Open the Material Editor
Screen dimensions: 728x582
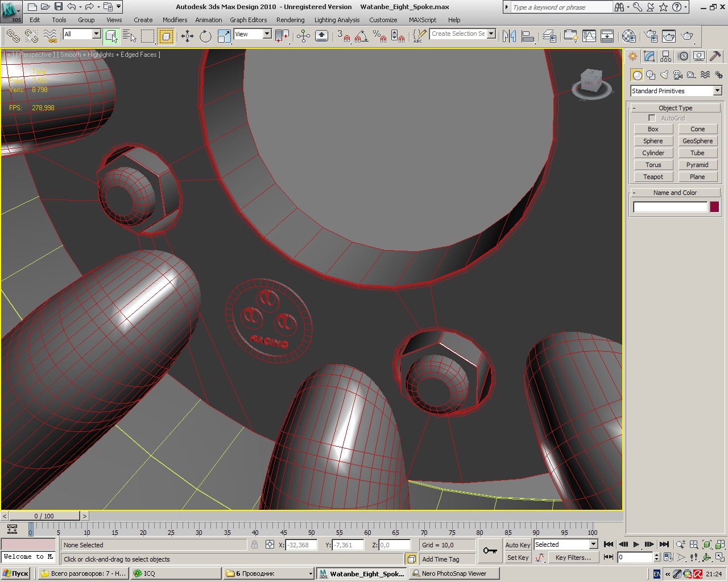pyautogui.click(x=629, y=36)
